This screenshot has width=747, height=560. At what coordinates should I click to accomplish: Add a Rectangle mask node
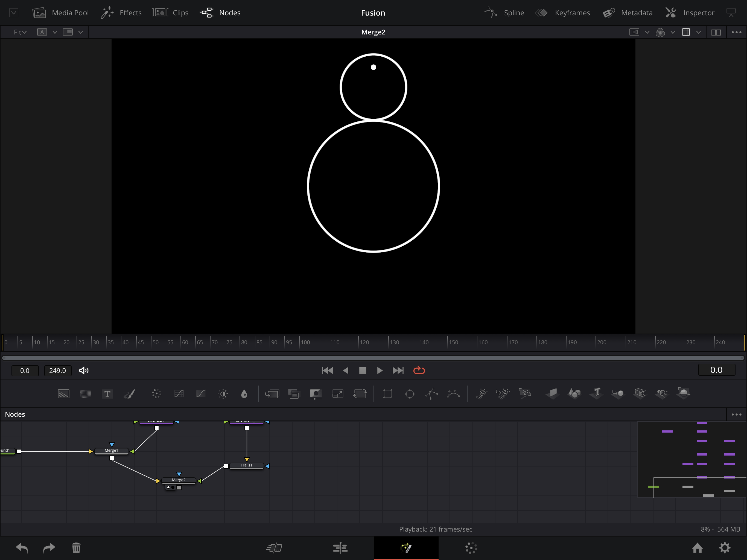(x=388, y=394)
